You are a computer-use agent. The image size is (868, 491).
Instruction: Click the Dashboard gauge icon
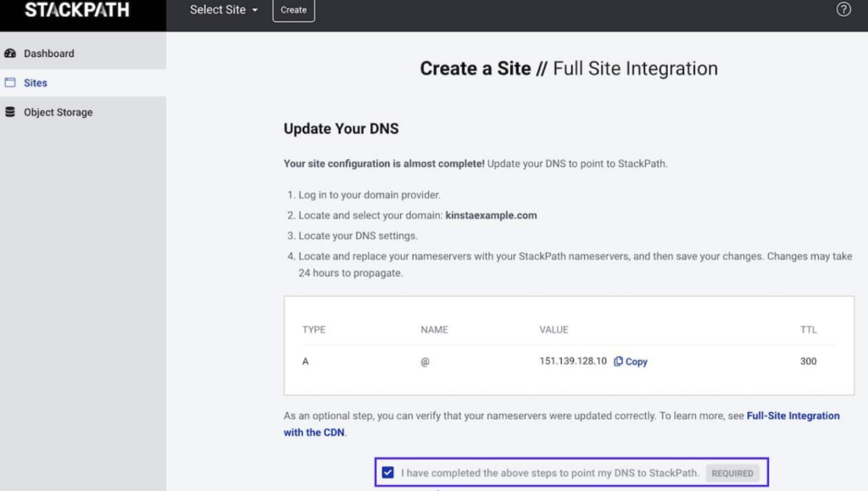point(10,53)
